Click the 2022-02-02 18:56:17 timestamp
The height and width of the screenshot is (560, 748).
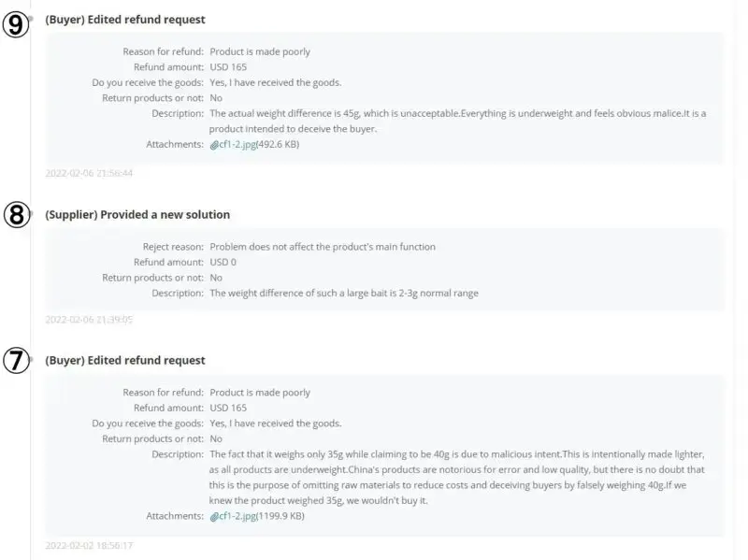89,545
